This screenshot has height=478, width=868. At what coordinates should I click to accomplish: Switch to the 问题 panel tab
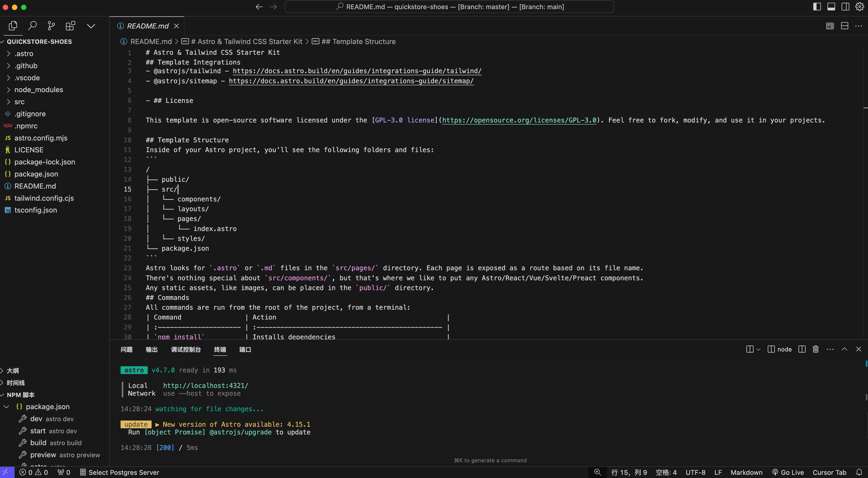coord(126,350)
